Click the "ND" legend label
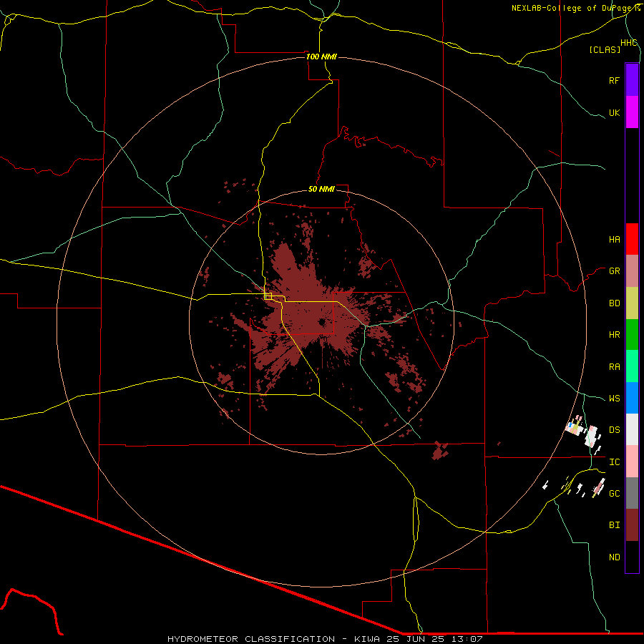 614,557
